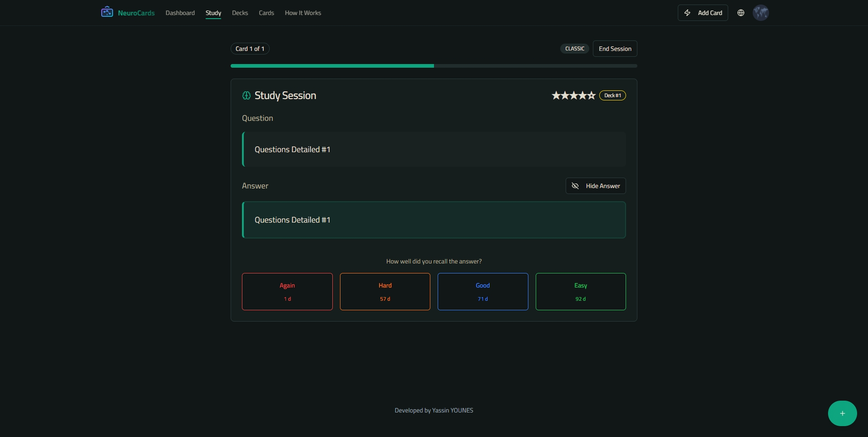The height and width of the screenshot is (437, 868).
Task: Open the Decks page
Action: coord(240,13)
